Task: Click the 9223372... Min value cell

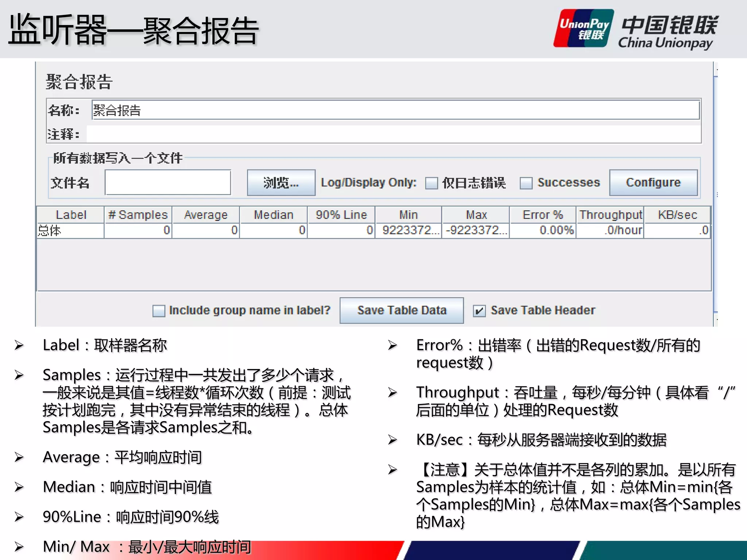Action: pos(409,230)
